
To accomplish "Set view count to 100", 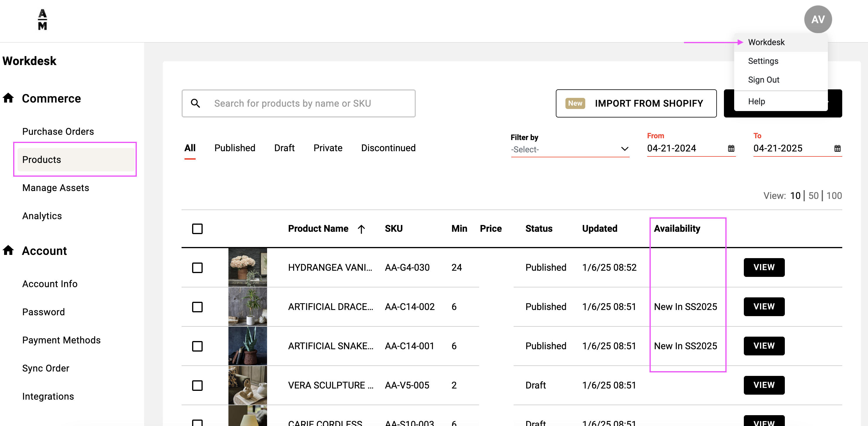I will point(834,195).
